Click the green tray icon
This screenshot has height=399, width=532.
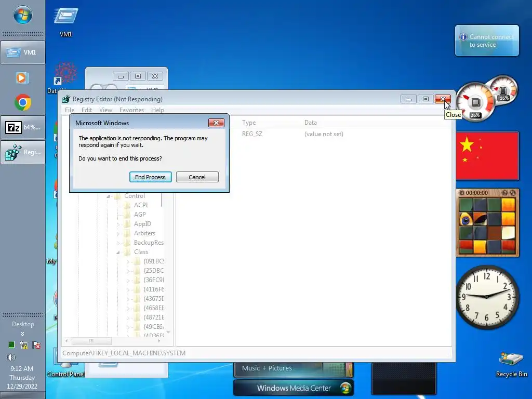click(11, 345)
